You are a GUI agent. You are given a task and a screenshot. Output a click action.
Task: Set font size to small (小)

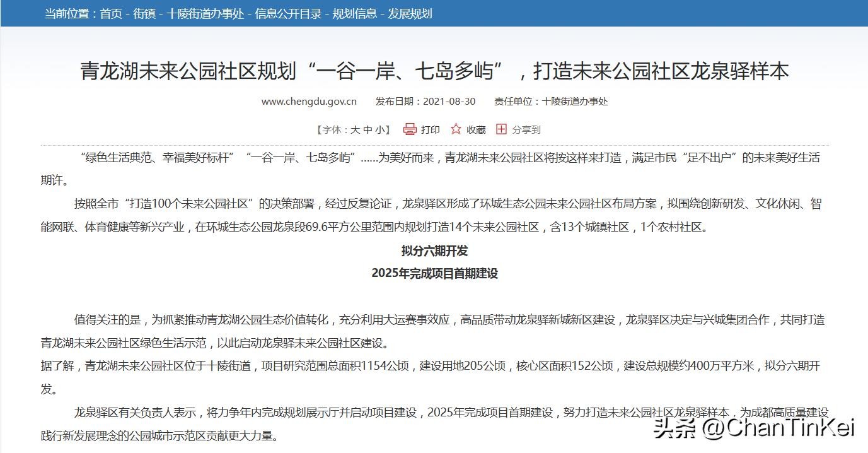pyautogui.click(x=379, y=130)
